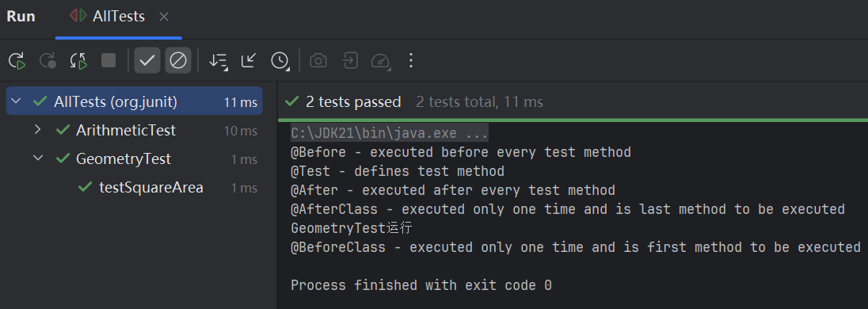Click the import tests arrow icon

350,60
